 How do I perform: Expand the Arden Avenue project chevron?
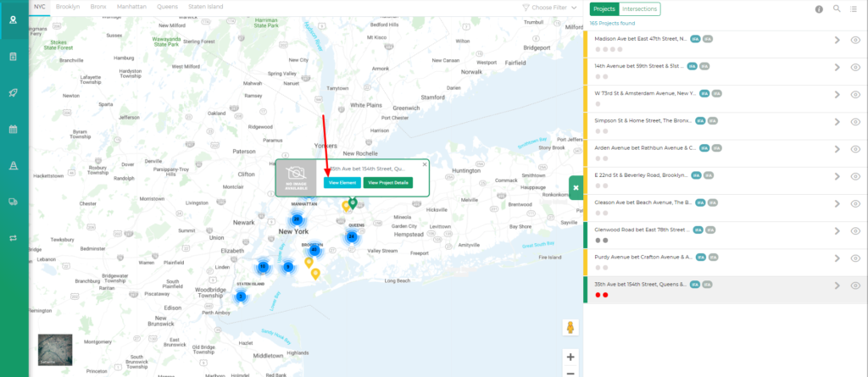(x=837, y=149)
